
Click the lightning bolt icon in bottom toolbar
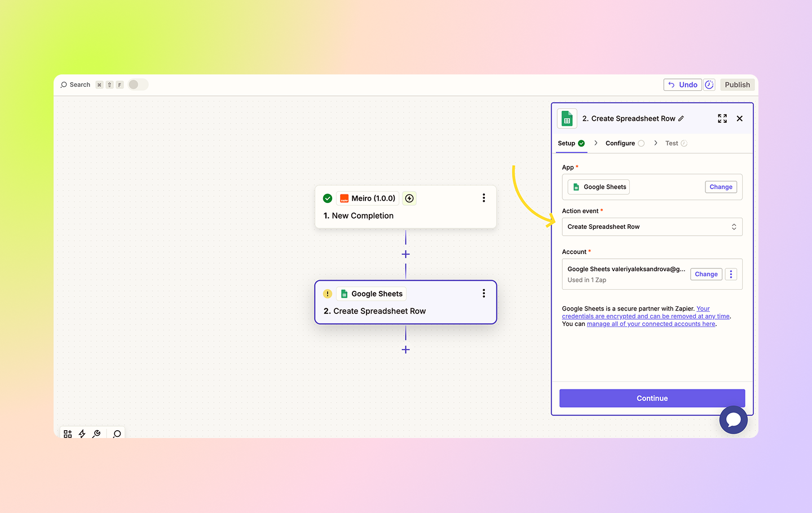tap(82, 434)
